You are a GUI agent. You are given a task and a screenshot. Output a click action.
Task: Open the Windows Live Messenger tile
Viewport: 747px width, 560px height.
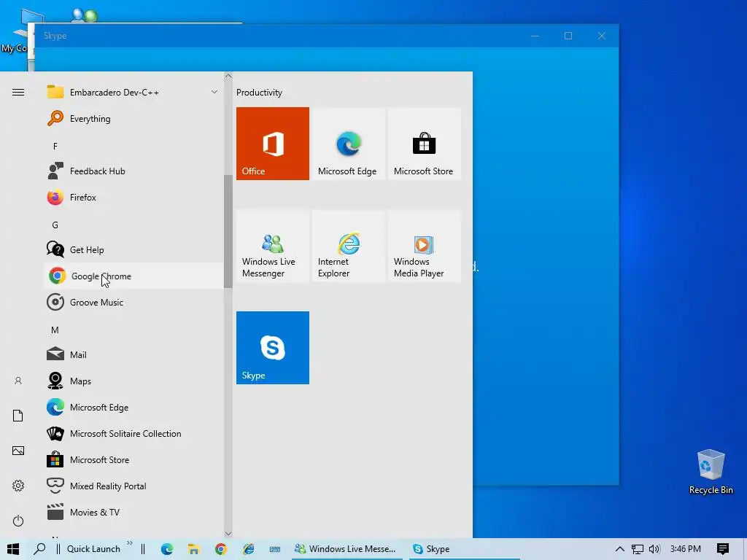[x=273, y=246]
